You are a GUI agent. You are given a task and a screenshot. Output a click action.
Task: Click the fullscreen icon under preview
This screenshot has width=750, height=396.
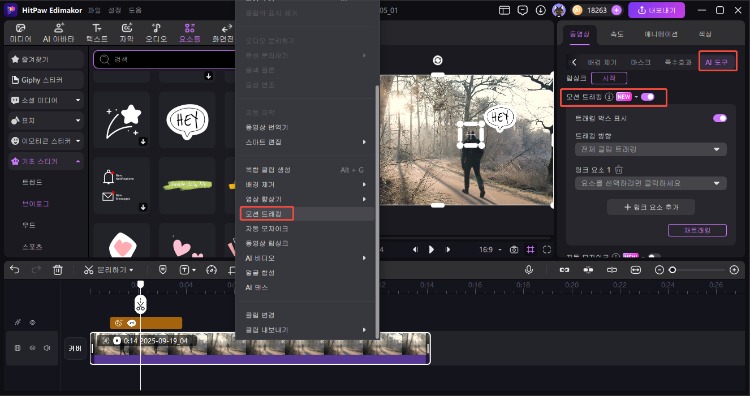[547, 250]
